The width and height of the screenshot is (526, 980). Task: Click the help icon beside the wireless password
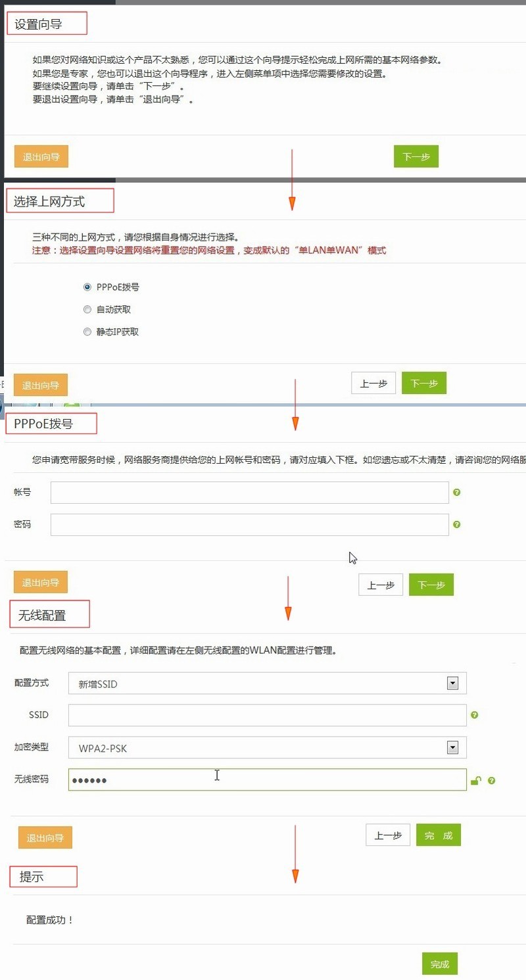(x=491, y=780)
